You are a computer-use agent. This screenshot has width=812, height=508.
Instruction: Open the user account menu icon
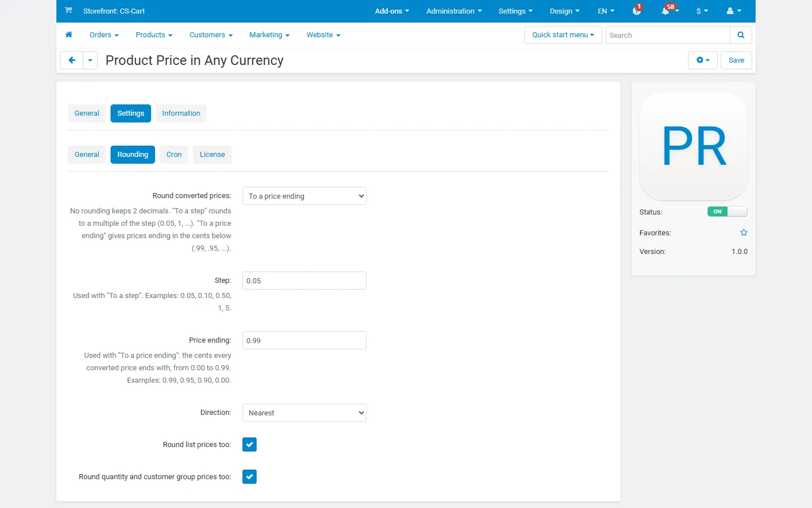[734, 11]
